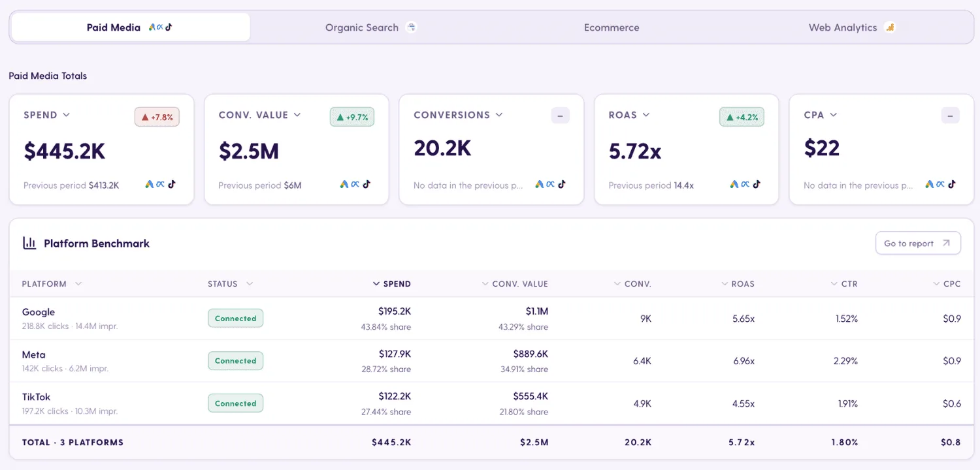Viewport: 980px width, 470px height.
Task: Click the Google Ads icon in ROAS card
Action: tap(734, 185)
